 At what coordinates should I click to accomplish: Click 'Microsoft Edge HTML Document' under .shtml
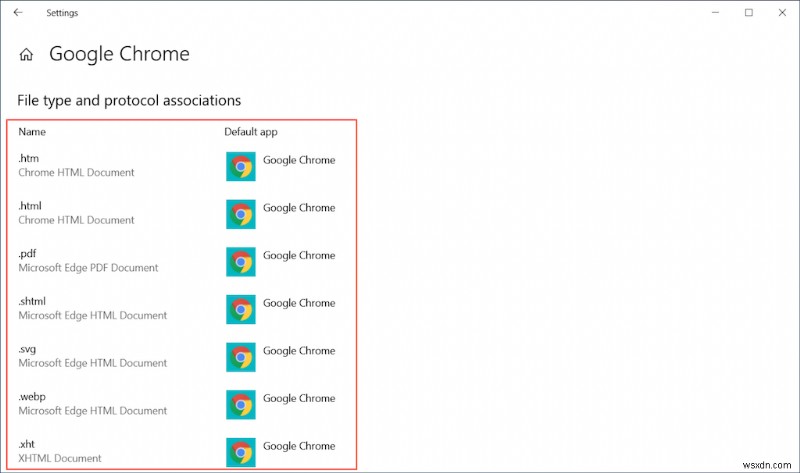pyautogui.click(x=92, y=315)
